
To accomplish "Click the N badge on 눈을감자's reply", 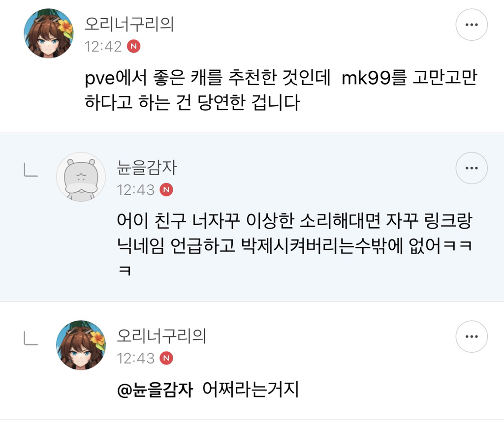I will [166, 190].
